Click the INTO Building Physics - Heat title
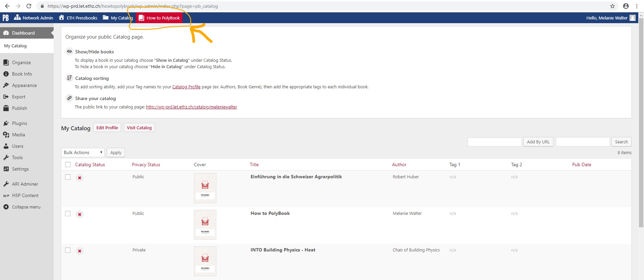The image size is (644, 280). tap(283, 250)
